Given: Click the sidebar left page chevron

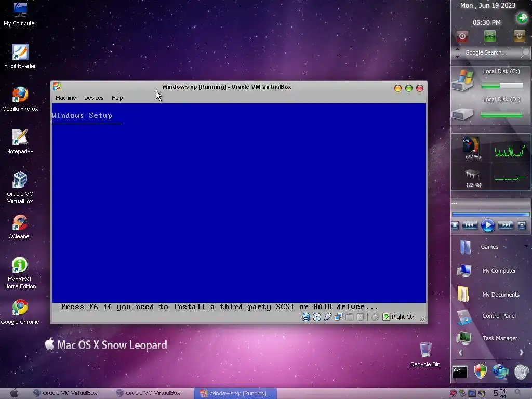Looking at the screenshot, I should coord(460,353).
